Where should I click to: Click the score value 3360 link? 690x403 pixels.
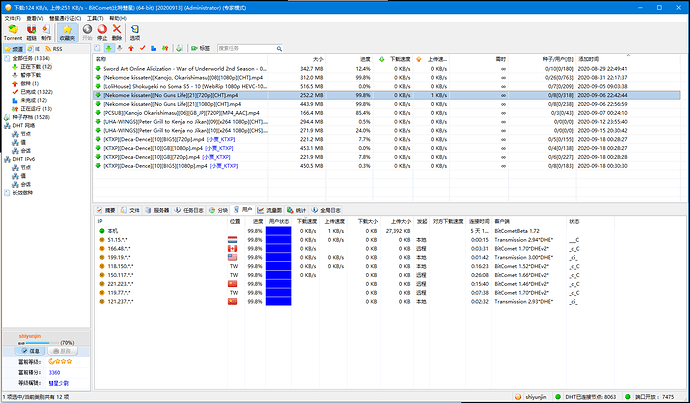click(x=55, y=372)
